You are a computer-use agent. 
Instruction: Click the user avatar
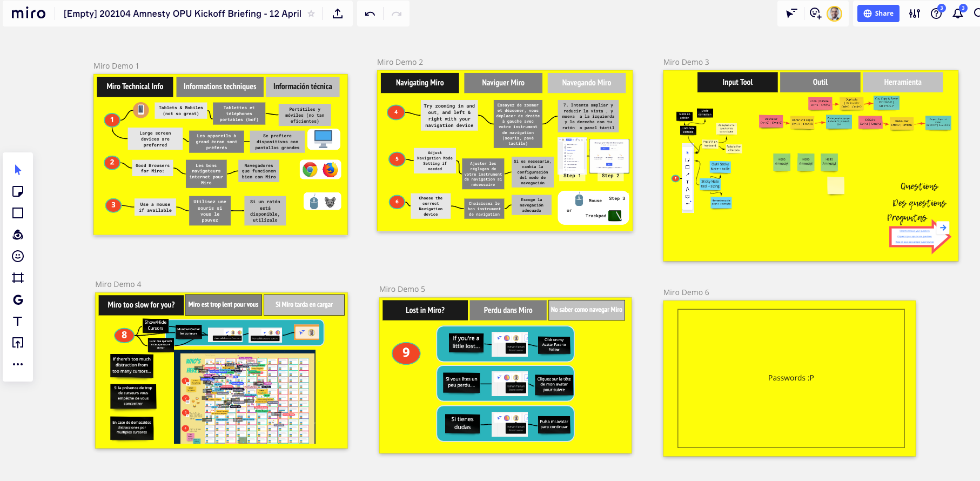pyautogui.click(x=835, y=14)
